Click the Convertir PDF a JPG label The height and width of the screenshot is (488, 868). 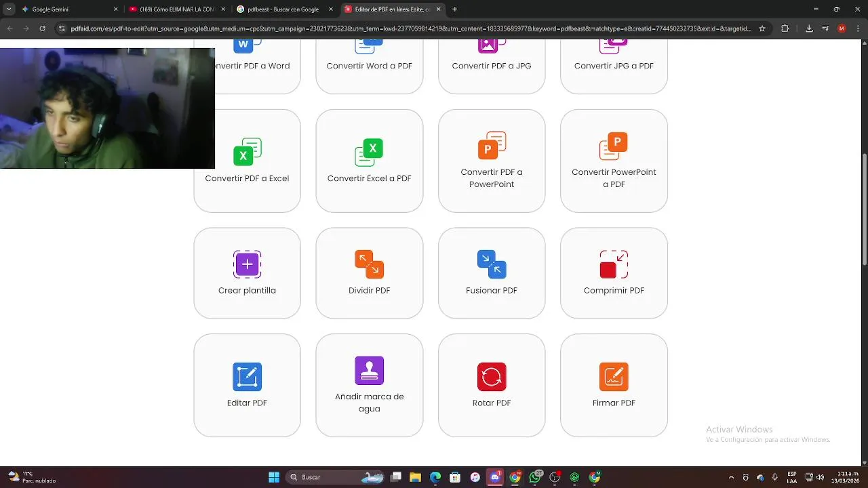point(492,66)
